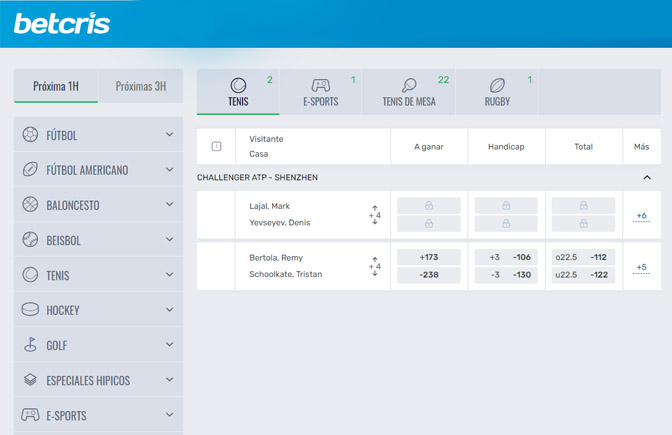This screenshot has height=435, width=672.
Task: Expand the Fútbol category chevron
Action: point(169,135)
